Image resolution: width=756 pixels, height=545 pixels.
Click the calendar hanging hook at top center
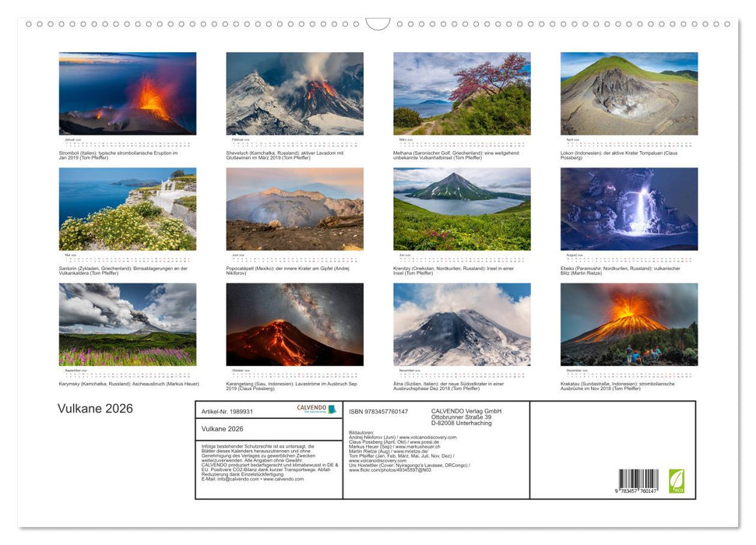378,23
